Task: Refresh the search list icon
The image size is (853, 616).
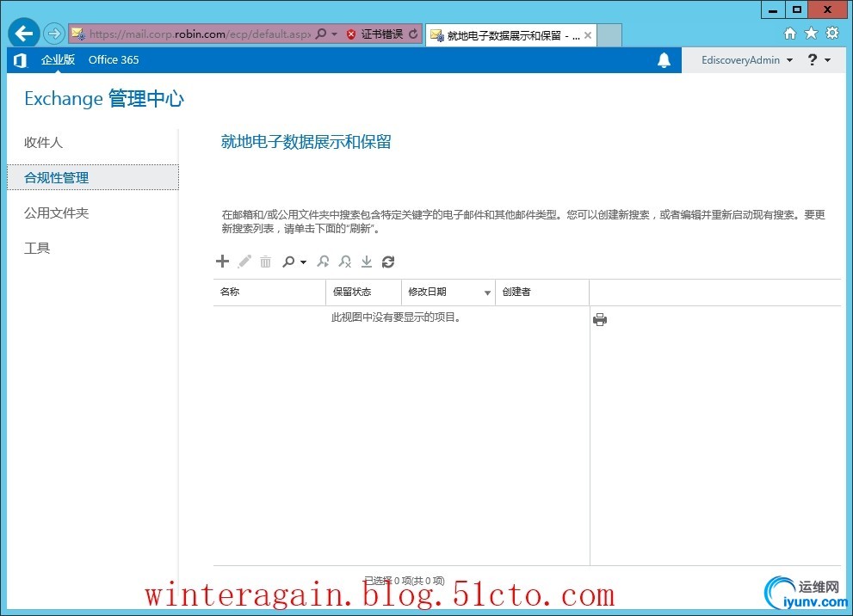Action: pyautogui.click(x=388, y=262)
